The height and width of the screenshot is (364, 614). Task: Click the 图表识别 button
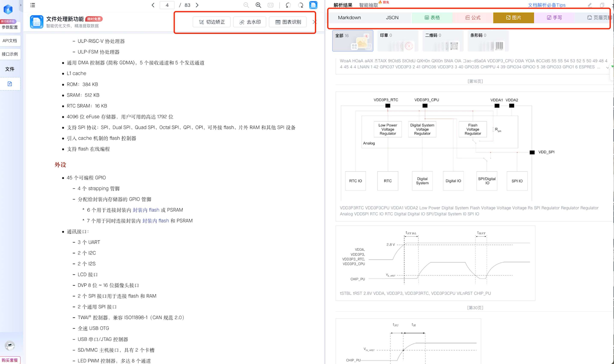[288, 22]
